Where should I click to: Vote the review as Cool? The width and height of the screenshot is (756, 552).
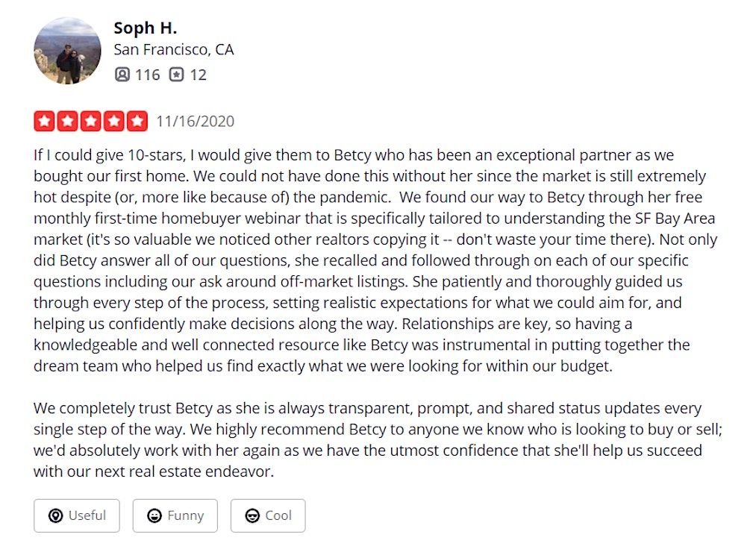pos(268,515)
